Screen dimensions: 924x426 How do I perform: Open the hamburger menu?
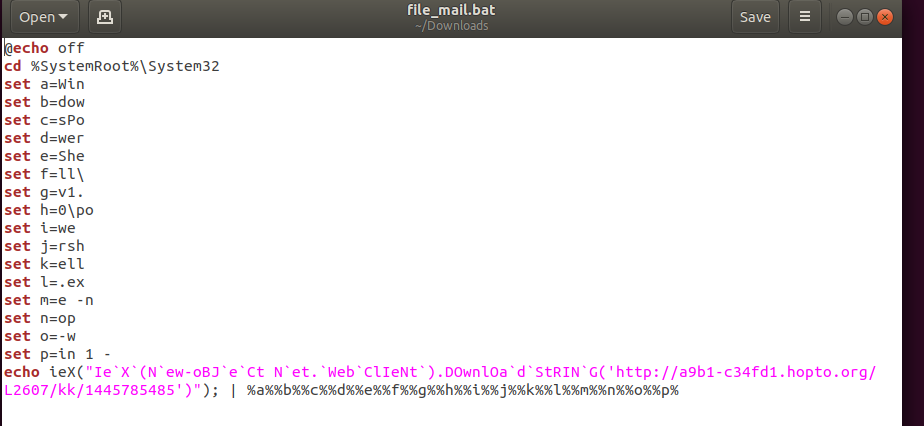click(x=804, y=17)
